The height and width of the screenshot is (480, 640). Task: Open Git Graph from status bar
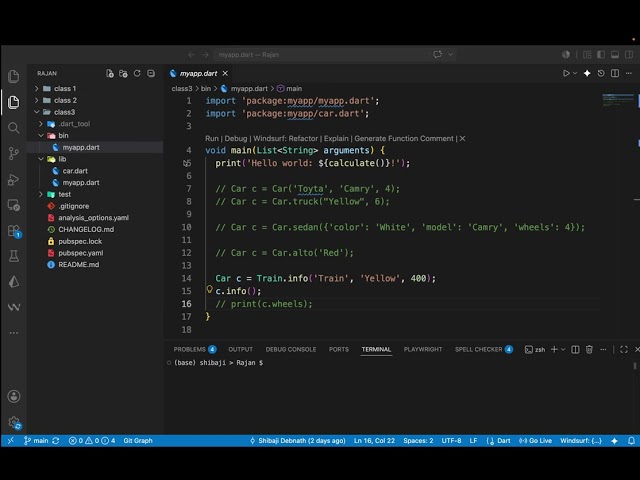coord(138,441)
